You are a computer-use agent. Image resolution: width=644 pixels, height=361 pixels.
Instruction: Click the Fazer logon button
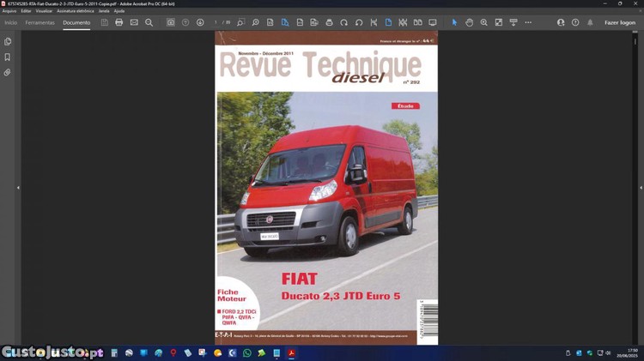619,22
